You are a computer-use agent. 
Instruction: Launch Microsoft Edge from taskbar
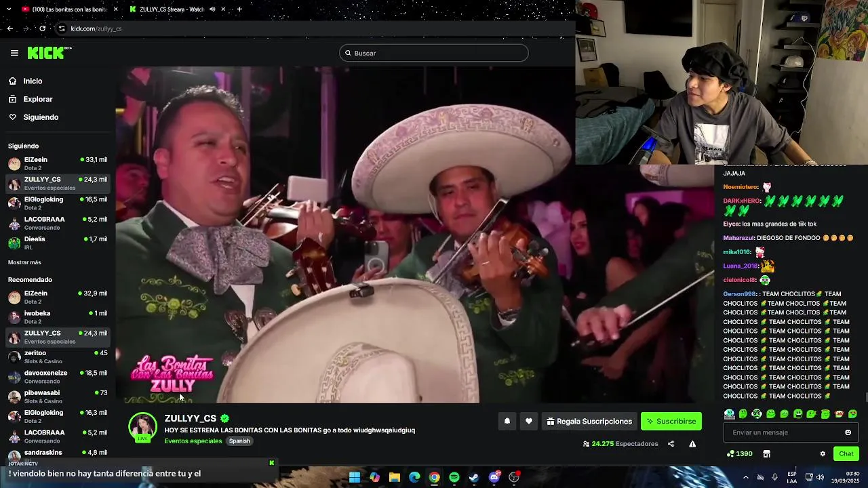coord(414,477)
